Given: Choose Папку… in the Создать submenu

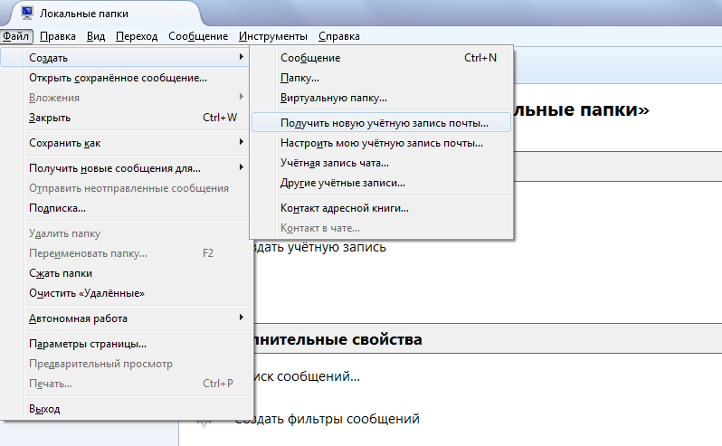Looking at the screenshot, I should [381, 78].
